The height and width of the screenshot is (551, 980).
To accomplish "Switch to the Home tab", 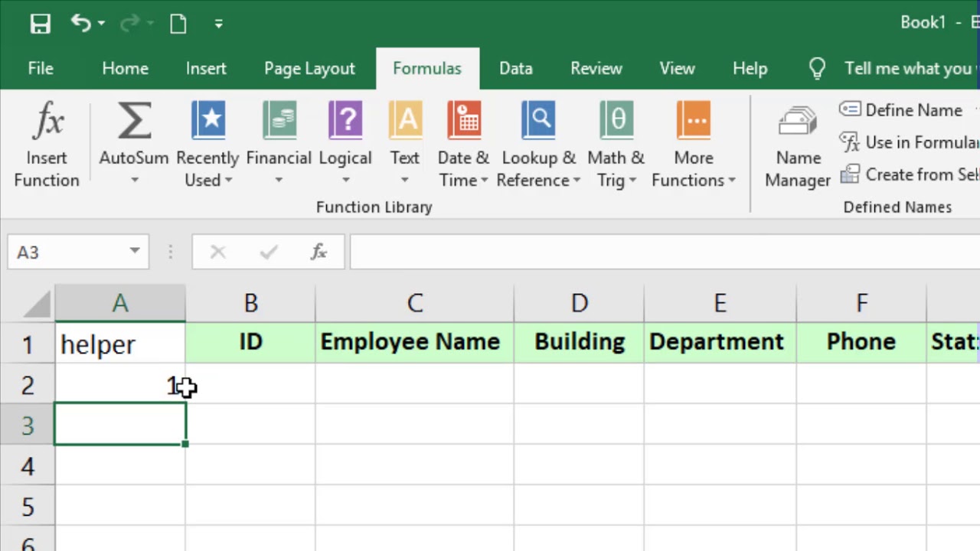I will [x=125, y=68].
